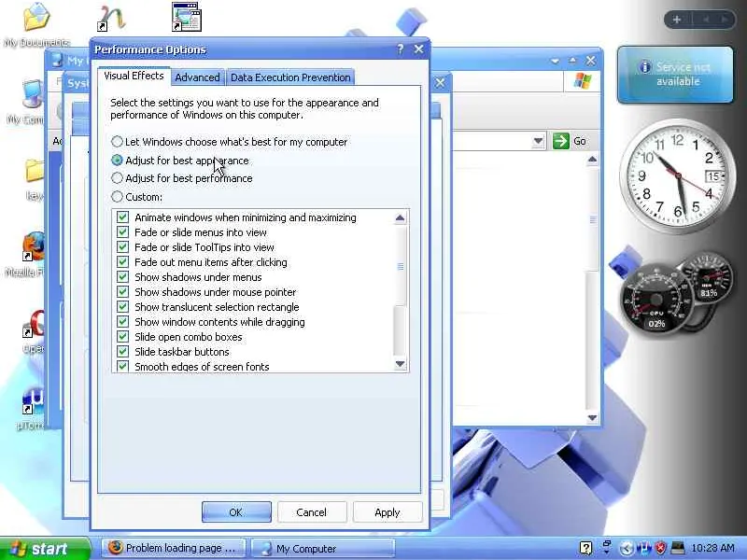The width and height of the screenshot is (747, 560).
Task: Uncheck Show shadows under menus
Action: tap(123, 276)
